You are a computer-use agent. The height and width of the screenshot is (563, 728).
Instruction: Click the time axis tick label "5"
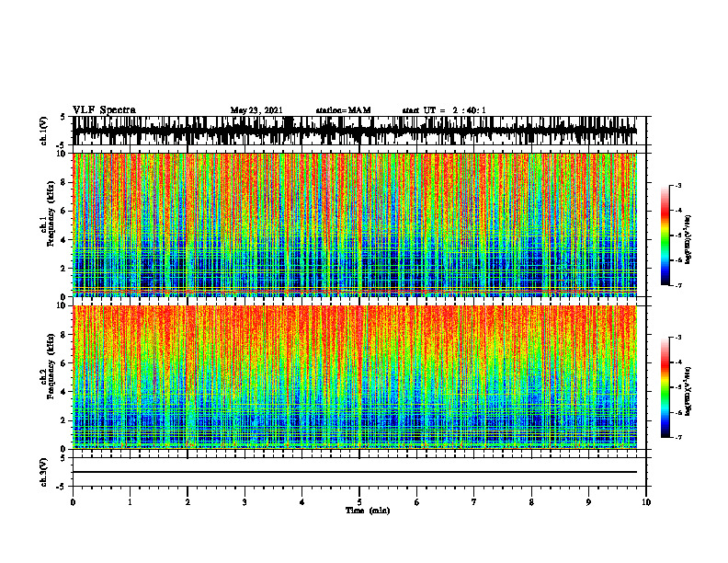pyautogui.click(x=359, y=502)
